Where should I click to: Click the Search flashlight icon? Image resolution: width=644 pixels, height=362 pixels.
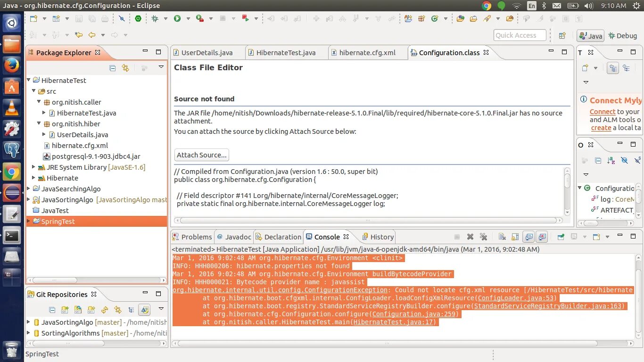pos(487,18)
